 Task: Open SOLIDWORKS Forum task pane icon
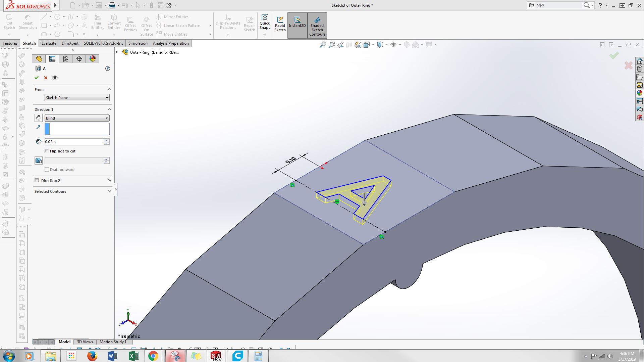(x=640, y=109)
